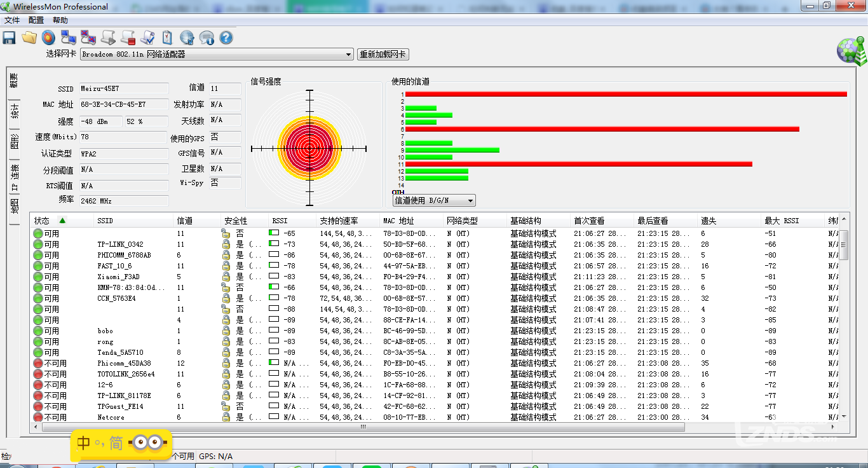Select the FAST_10_6 network row
The image size is (868, 468).
point(435,266)
